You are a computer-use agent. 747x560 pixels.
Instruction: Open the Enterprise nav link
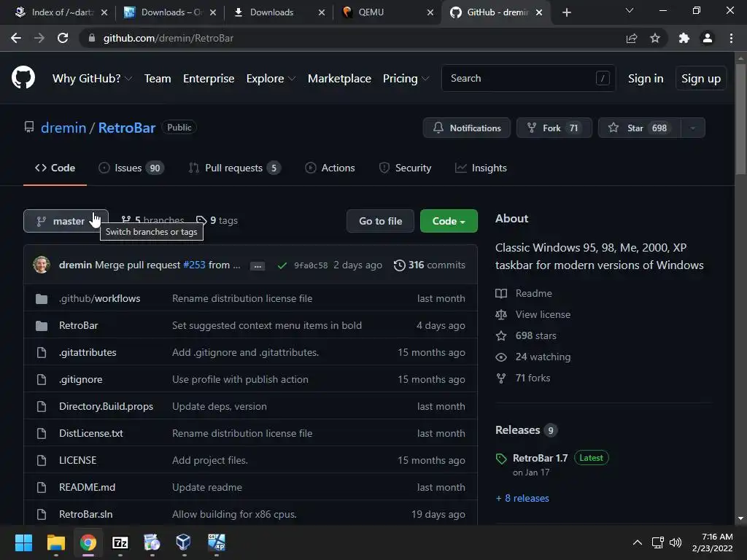[209, 78]
